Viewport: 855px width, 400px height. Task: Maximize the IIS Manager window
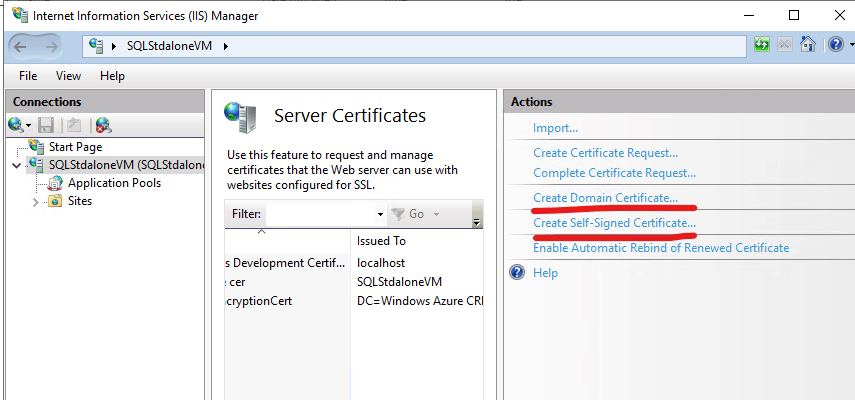794,15
